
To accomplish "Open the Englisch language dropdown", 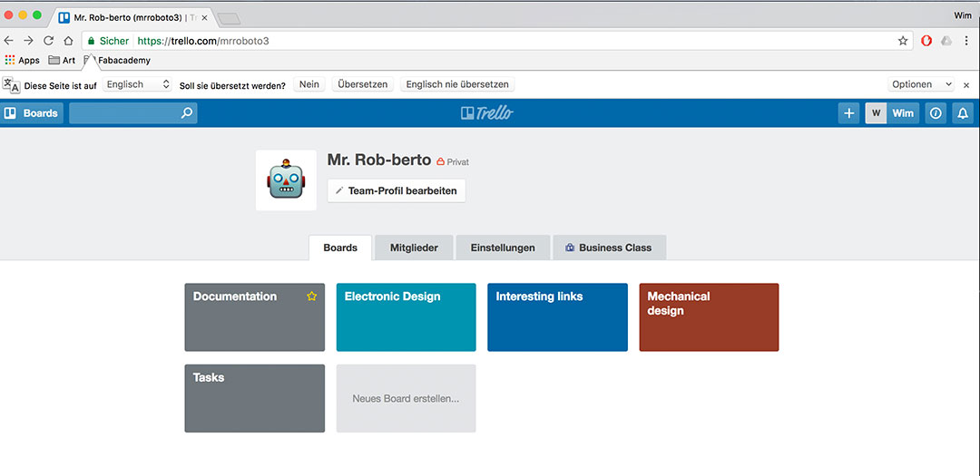I will (138, 84).
